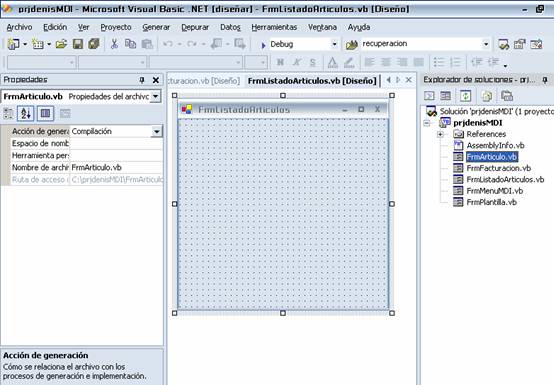This screenshot has height=385, width=554.
Task: Click the Cut scissors icon
Action: tap(114, 44)
